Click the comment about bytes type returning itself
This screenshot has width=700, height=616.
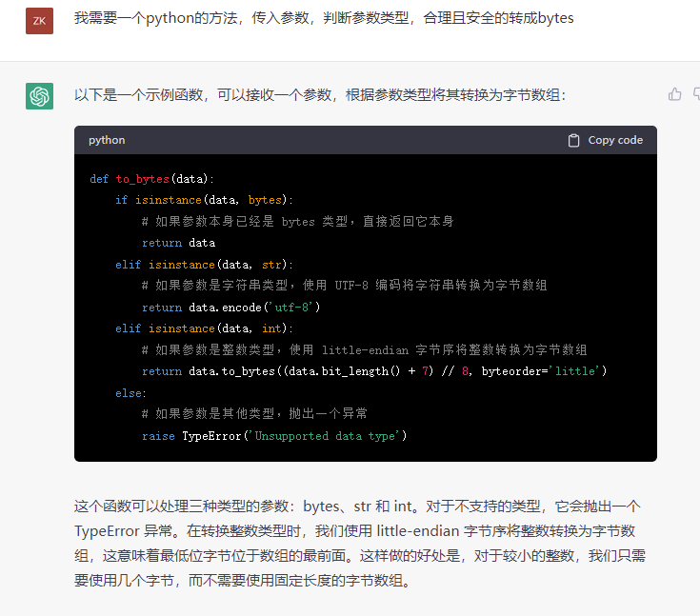tap(298, 222)
